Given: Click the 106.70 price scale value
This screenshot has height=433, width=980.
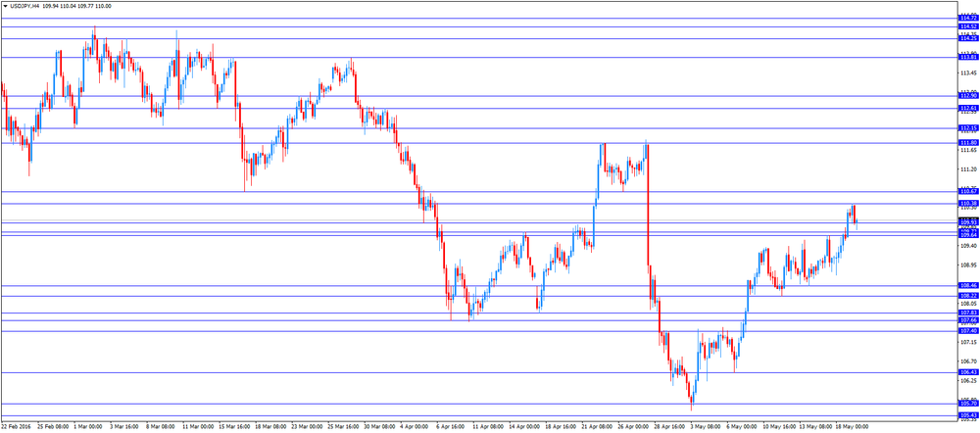Looking at the screenshot, I should pos(968,361).
